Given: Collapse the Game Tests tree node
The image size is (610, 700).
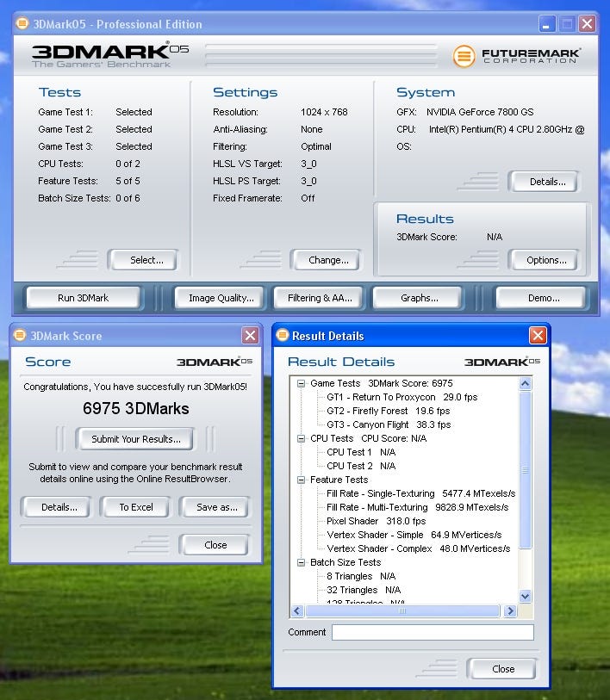Looking at the screenshot, I should tap(302, 383).
